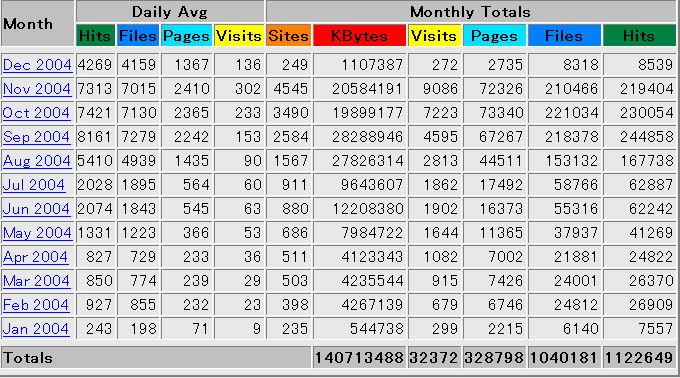Select Nov 2004 KBytes value 20584191

tap(368, 89)
